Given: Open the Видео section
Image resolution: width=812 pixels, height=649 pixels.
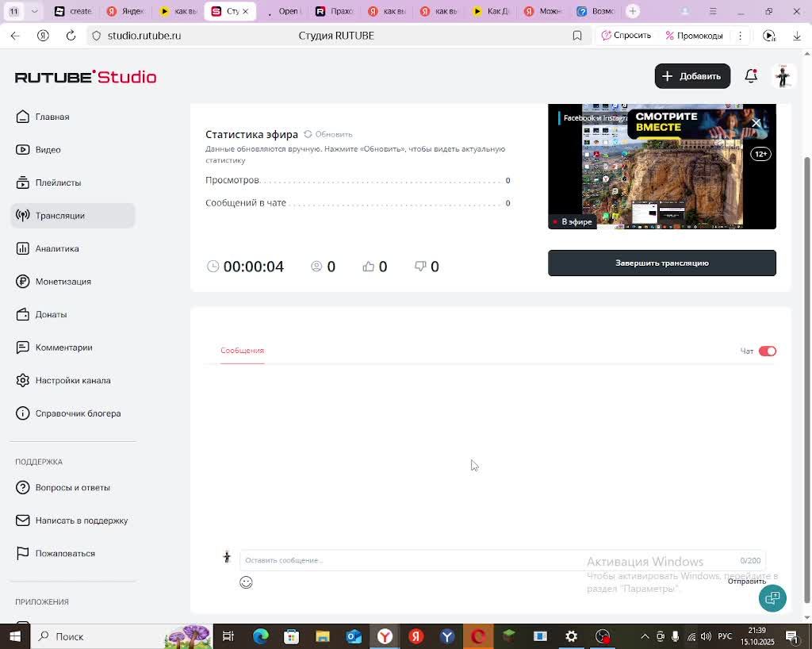Looking at the screenshot, I should tap(38, 150).
